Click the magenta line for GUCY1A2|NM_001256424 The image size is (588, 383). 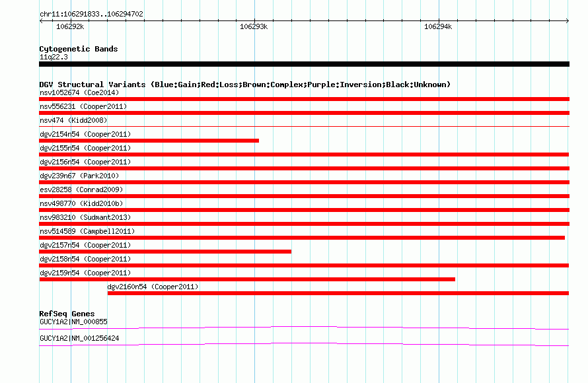click(x=304, y=344)
